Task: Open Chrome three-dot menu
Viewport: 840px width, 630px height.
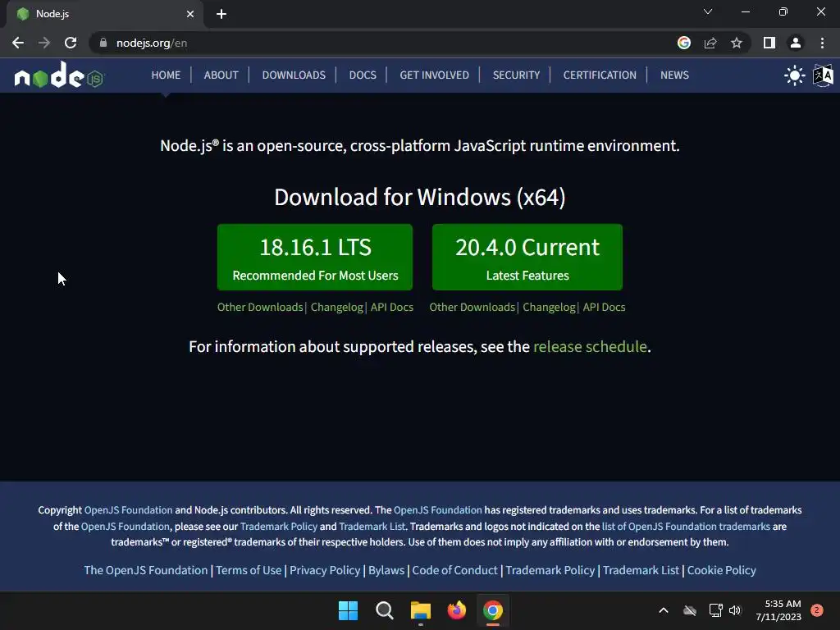Action: (x=822, y=43)
